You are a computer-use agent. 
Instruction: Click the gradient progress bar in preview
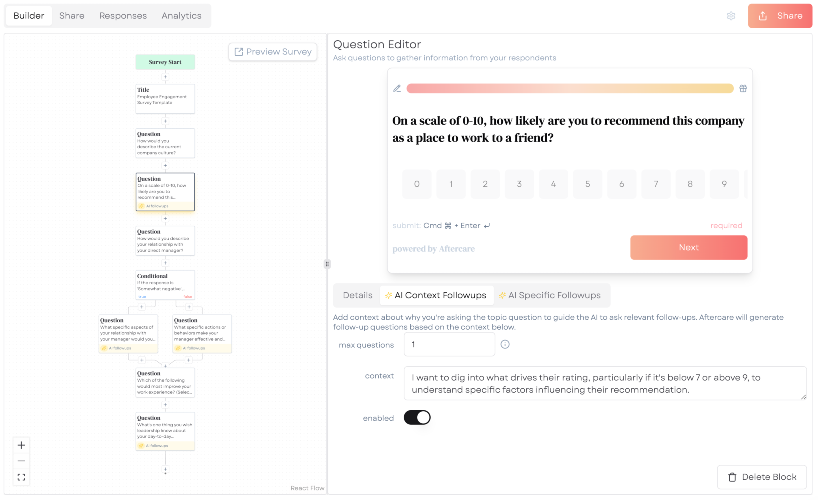coord(570,89)
